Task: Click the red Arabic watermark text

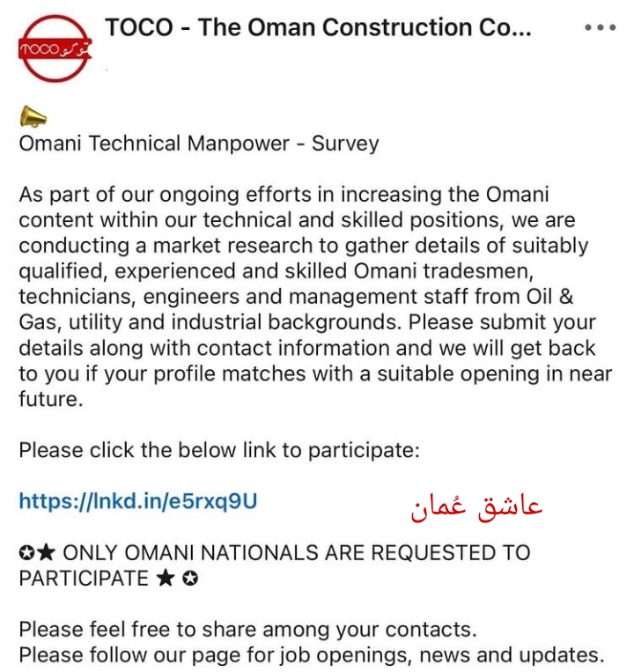Action: 476,506
